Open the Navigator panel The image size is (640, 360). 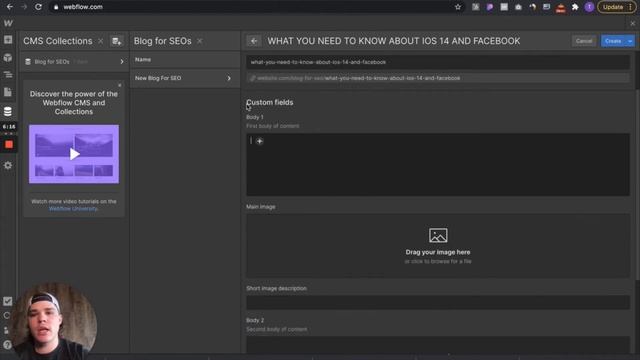(8, 75)
